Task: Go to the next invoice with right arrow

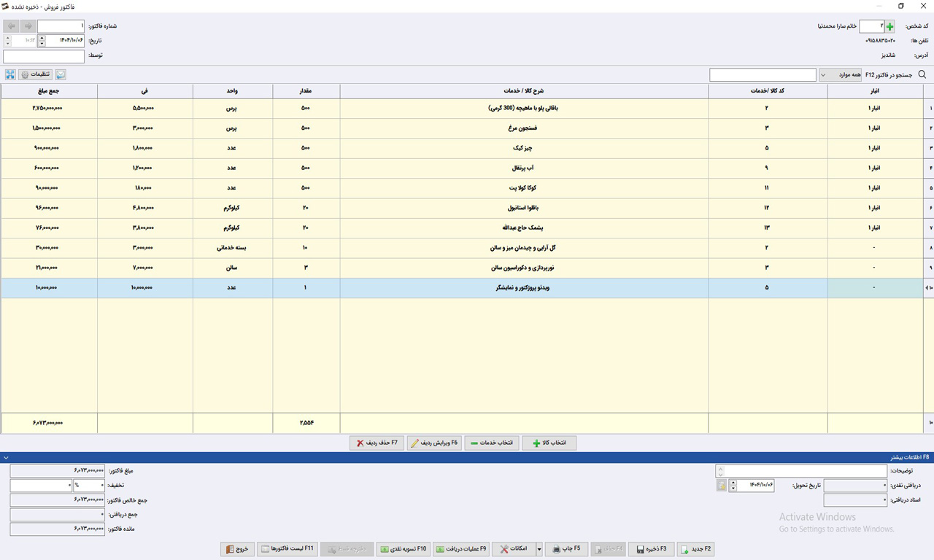Action: 28,26
